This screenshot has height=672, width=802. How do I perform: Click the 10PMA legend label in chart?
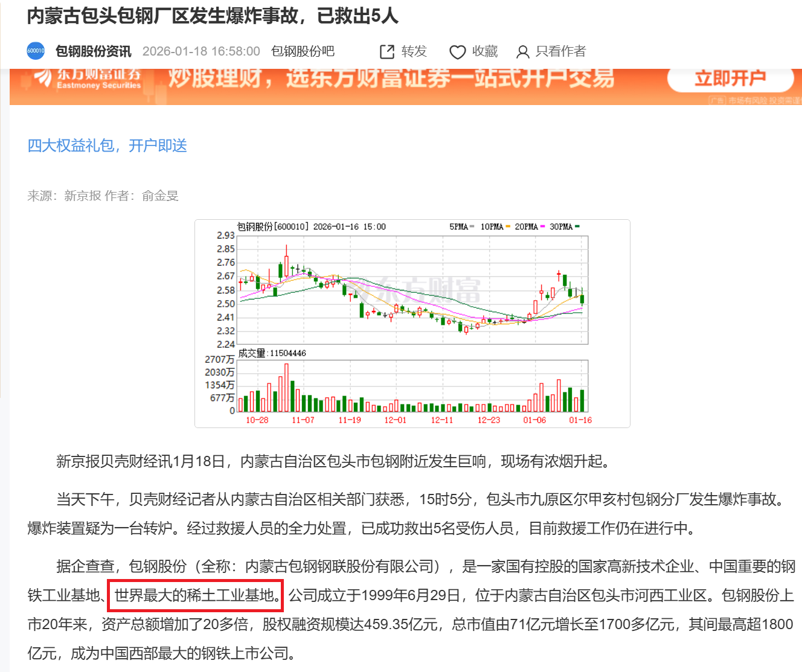tap(492, 226)
